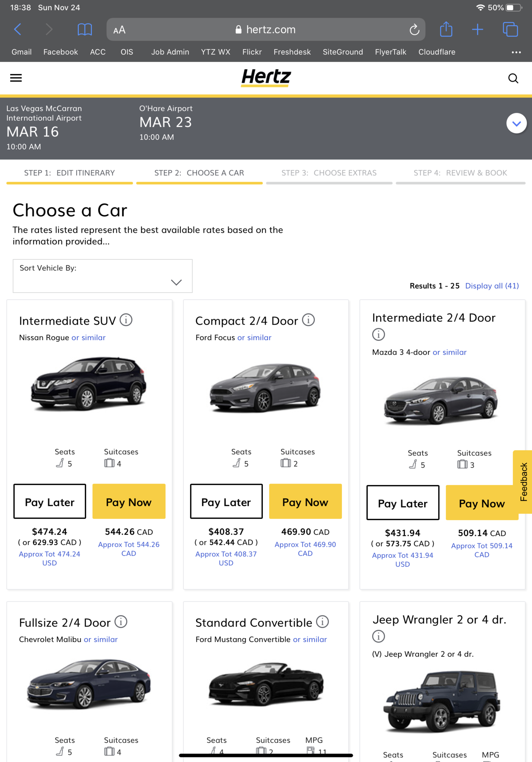Open the Hertz hamburger menu

click(16, 78)
